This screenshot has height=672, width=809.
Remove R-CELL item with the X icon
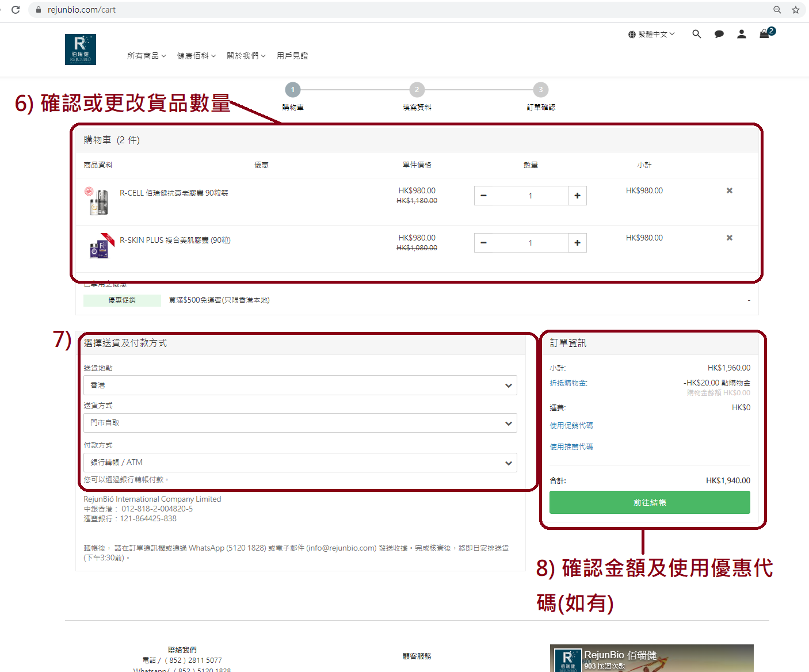[730, 190]
